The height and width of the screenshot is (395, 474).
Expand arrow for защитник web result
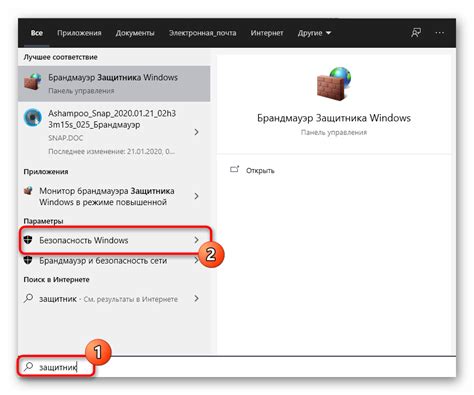pyautogui.click(x=196, y=298)
